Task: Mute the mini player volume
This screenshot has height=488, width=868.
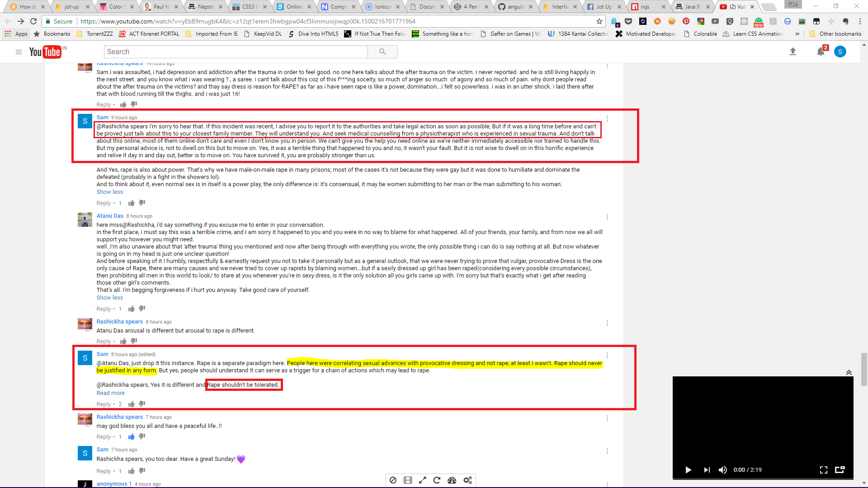Action: [722, 470]
